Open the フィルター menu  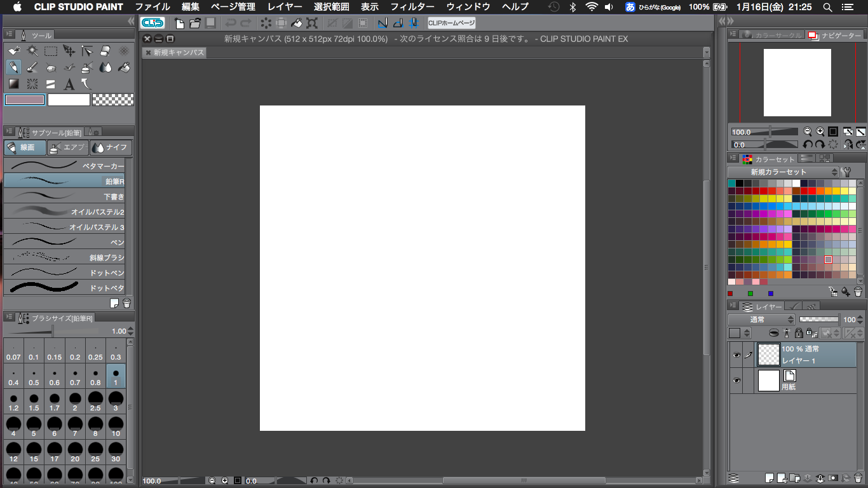click(x=411, y=7)
